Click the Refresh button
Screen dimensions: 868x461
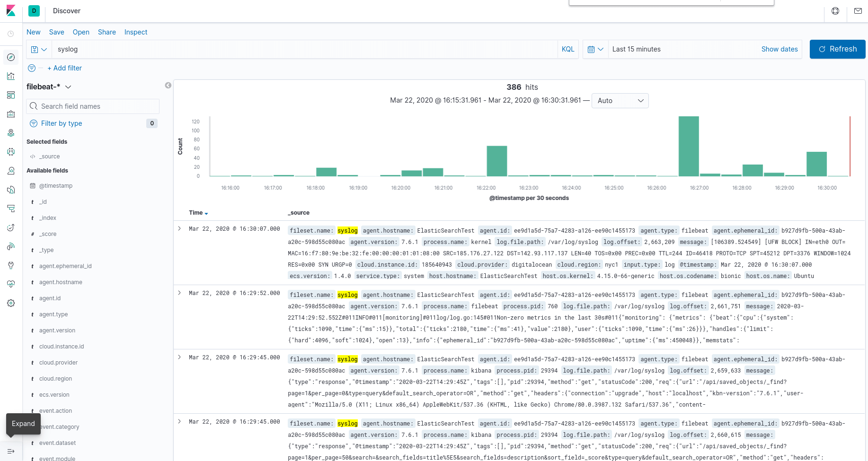pyautogui.click(x=838, y=49)
